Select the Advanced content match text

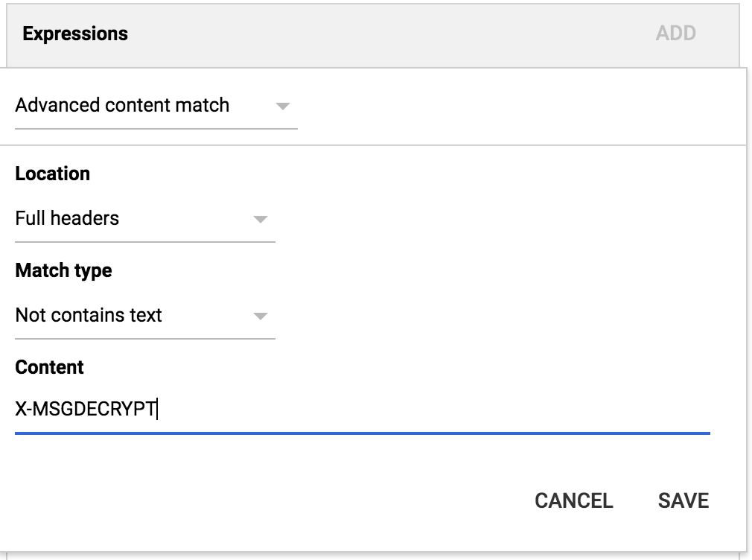(122, 105)
